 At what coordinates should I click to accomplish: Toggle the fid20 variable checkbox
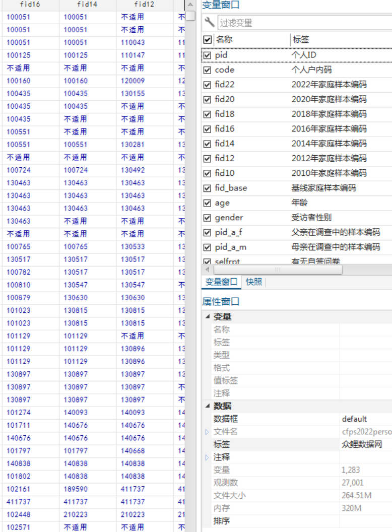coord(207,99)
